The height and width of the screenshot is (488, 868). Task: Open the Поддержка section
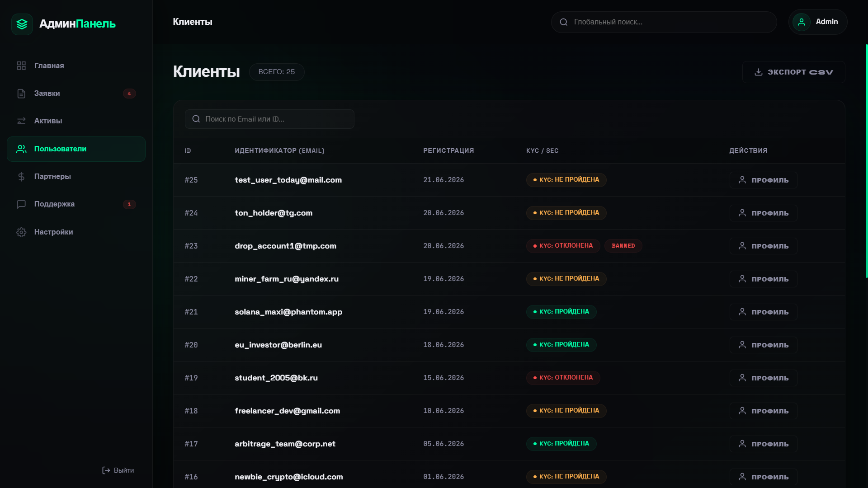point(76,204)
